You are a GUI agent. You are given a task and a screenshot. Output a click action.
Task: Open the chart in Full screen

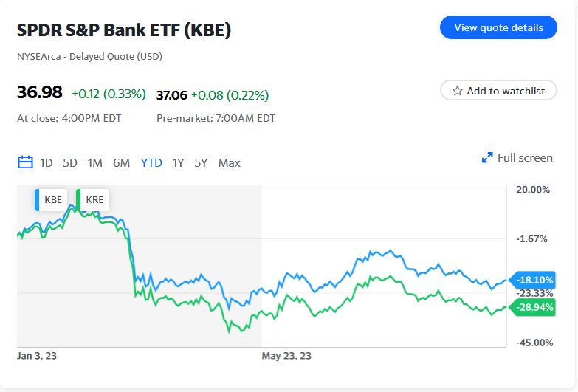524,158
